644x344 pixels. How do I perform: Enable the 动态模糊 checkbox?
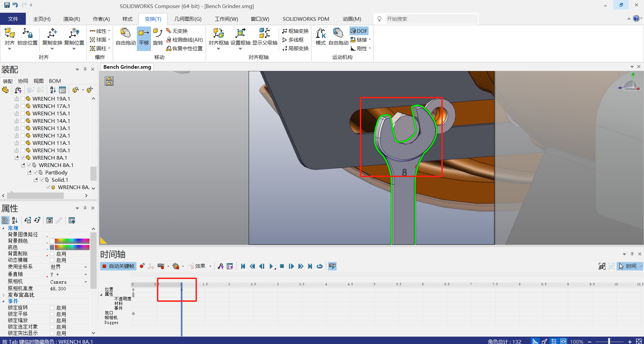click(x=52, y=260)
